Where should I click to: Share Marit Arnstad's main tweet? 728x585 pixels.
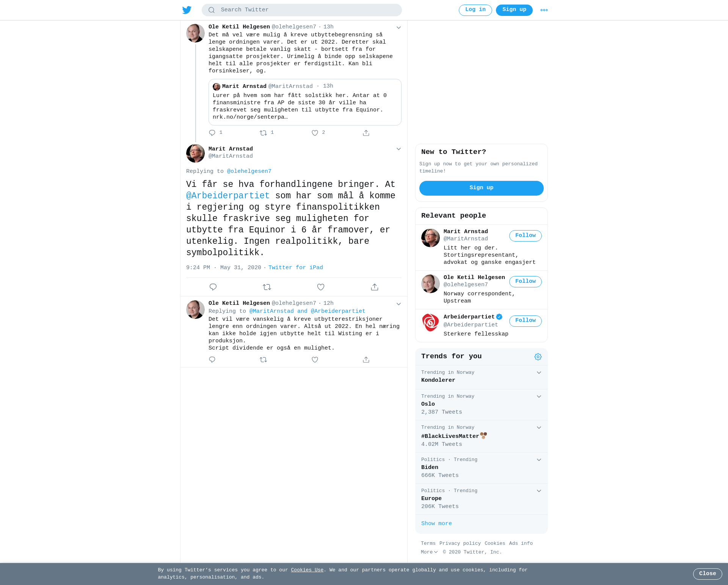pos(375,287)
